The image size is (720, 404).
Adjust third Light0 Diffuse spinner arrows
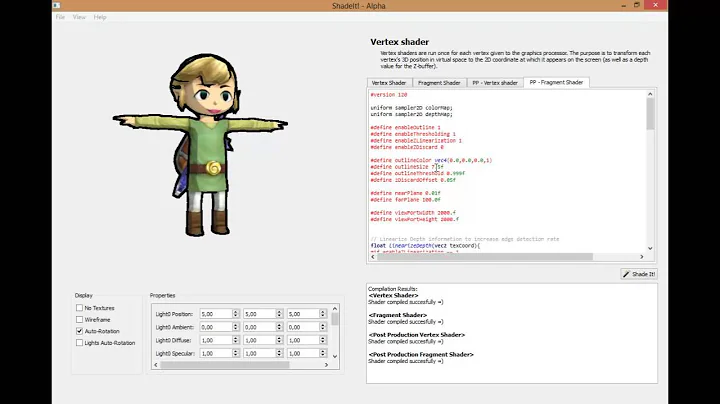(x=323, y=340)
